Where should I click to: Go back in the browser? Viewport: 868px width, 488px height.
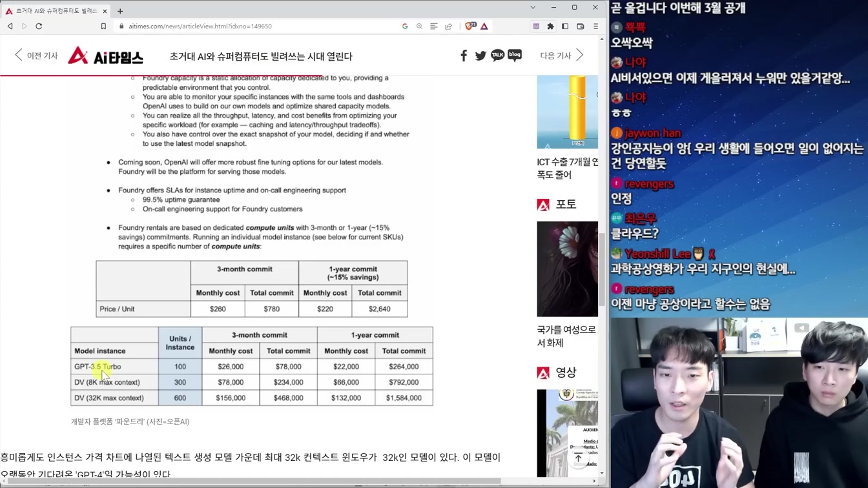[10, 26]
